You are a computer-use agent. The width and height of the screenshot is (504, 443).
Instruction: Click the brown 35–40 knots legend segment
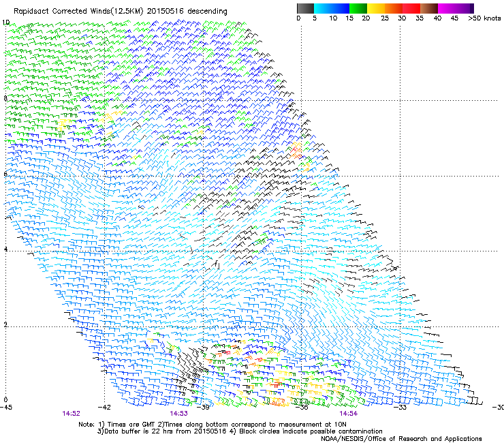pyautogui.click(x=429, y=8)
